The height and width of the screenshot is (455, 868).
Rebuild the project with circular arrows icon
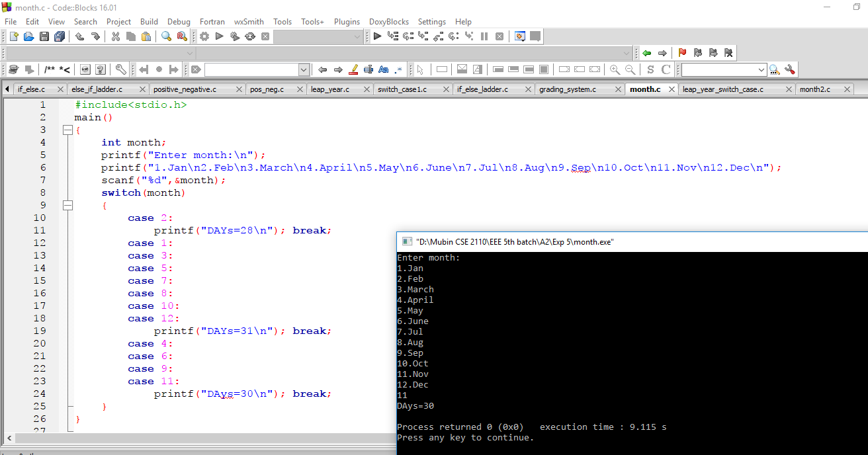[x=250, y=36]
